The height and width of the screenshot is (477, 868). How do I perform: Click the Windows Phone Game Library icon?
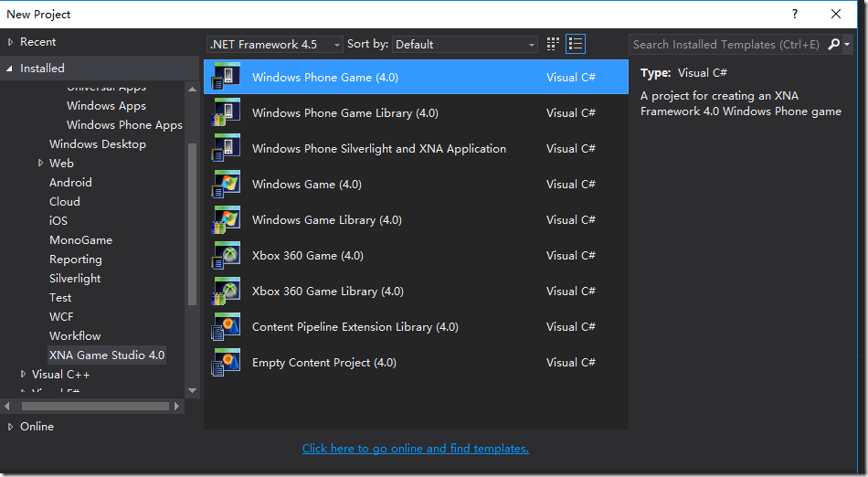pyautogui.click(x=226, y=112)
